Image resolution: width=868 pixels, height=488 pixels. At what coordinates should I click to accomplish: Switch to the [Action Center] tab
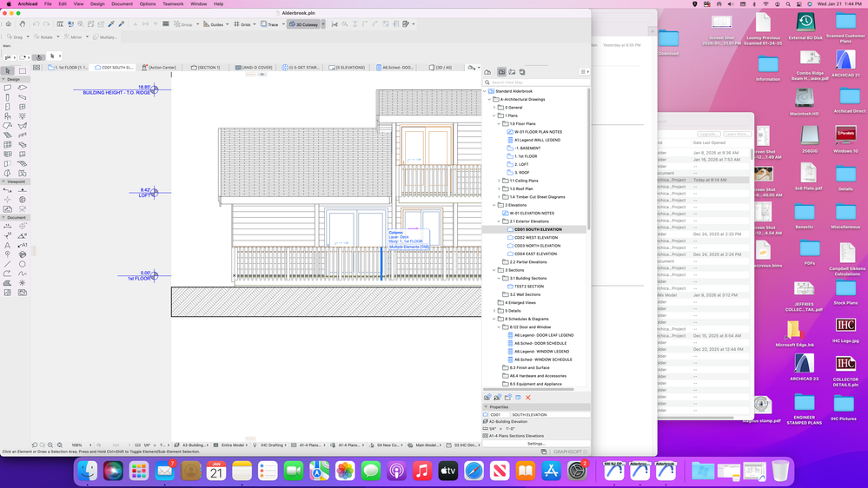159,68
